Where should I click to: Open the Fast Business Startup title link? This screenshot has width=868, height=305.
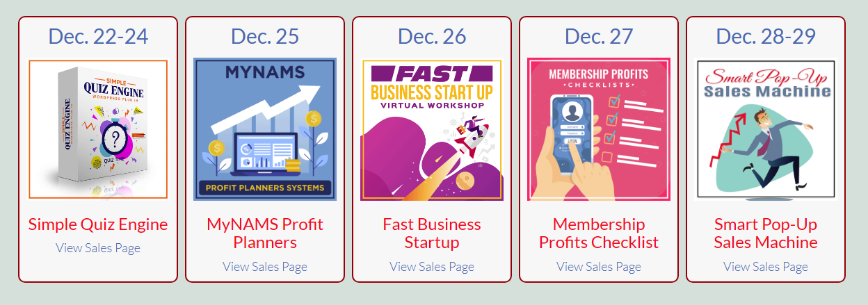click(432, 233)
